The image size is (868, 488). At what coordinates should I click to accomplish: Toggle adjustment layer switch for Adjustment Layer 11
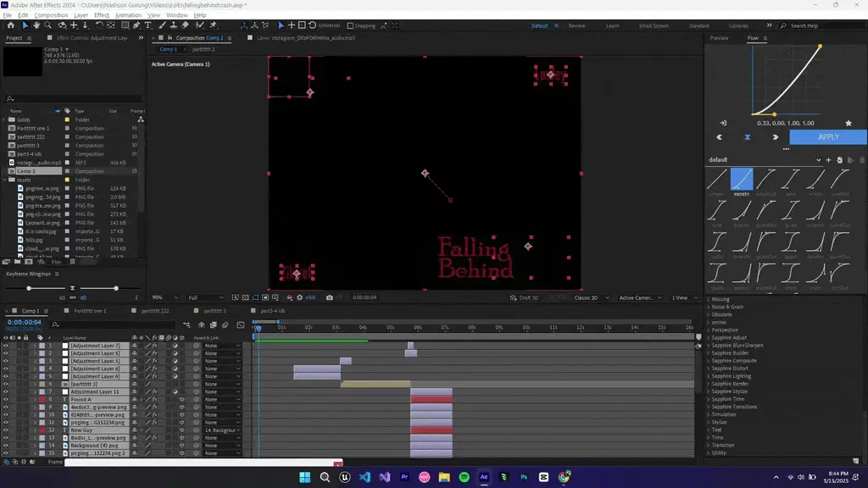(x=175, y=391)
